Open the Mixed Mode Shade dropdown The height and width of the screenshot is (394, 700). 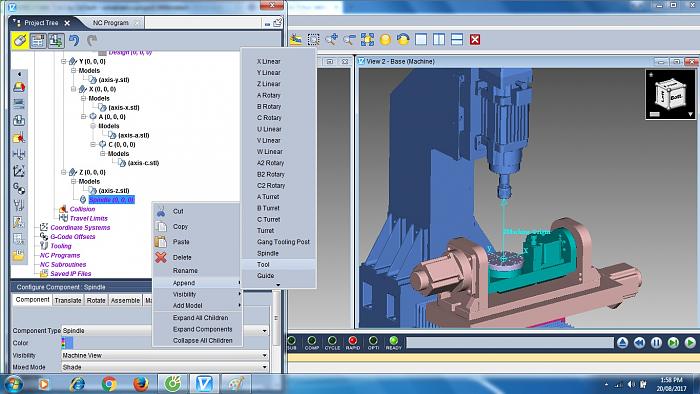264,367
